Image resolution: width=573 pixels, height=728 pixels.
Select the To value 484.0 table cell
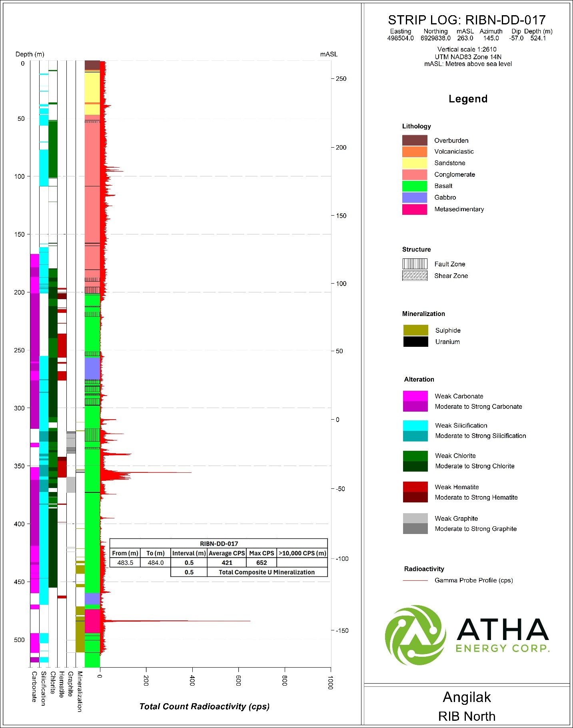(156, 563)
